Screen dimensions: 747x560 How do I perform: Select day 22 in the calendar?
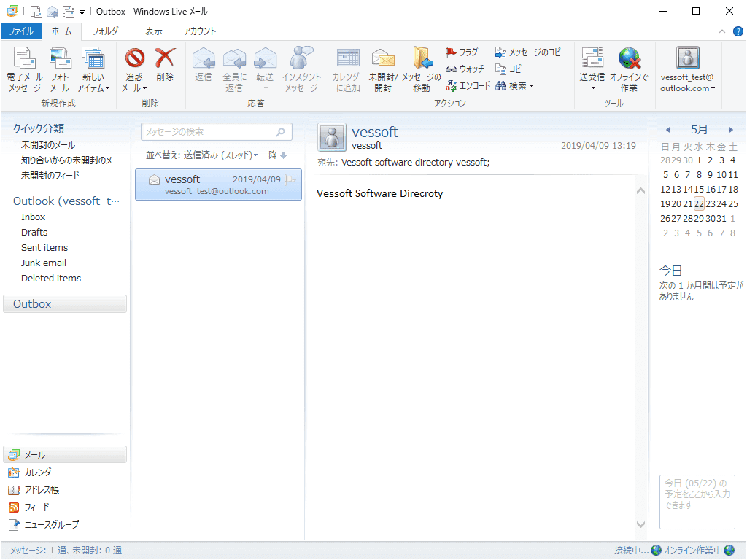[699, 204]
